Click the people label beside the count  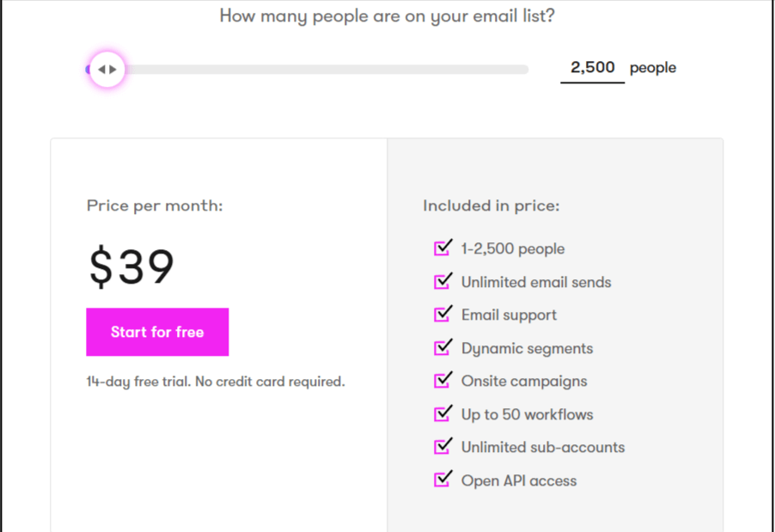click(x=652, y=67)
